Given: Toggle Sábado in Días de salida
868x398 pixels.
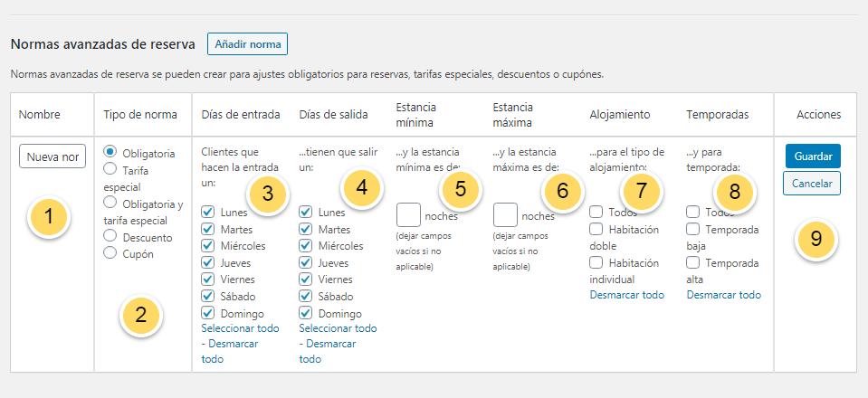Looking at the screenshot, I should tap(306, 297).
